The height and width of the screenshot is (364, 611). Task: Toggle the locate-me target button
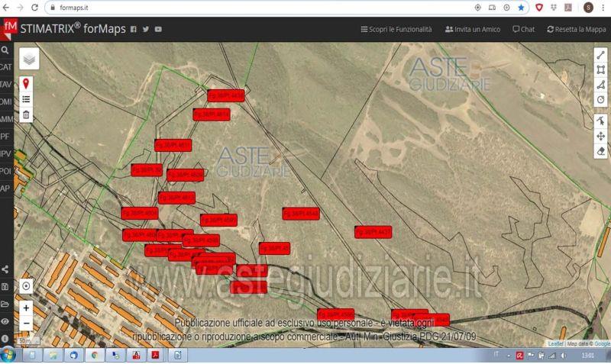[26, 285]
